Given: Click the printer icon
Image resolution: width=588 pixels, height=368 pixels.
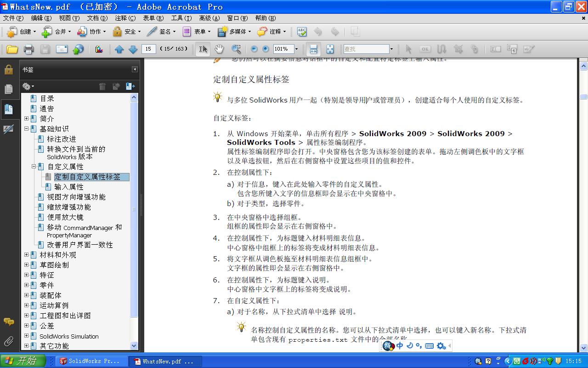Looking at the screenshot, I should point(28,49).
